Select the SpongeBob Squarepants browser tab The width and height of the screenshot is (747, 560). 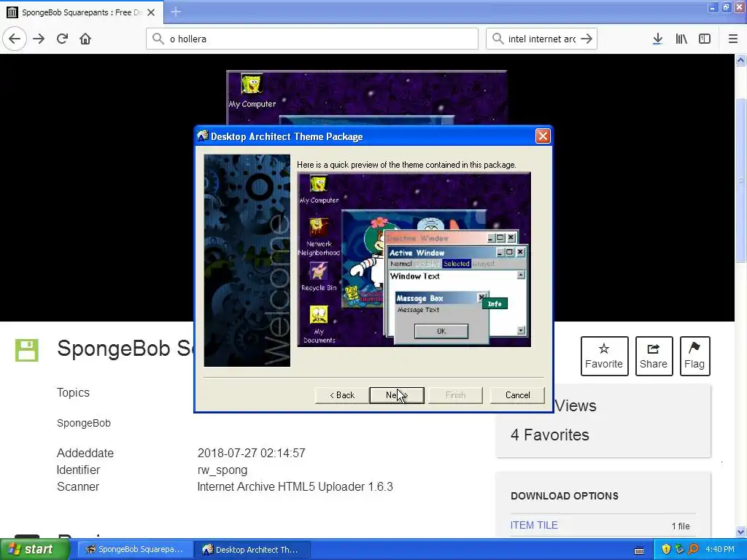(82, 12)
